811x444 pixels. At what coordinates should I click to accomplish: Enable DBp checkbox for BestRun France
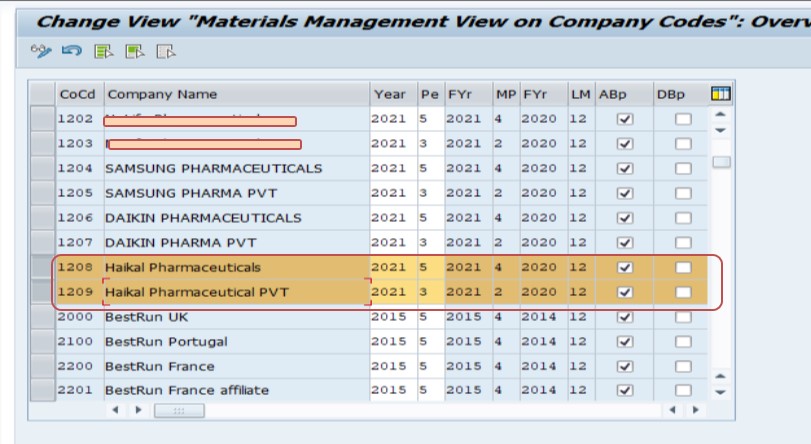click(x=683, y=367)
